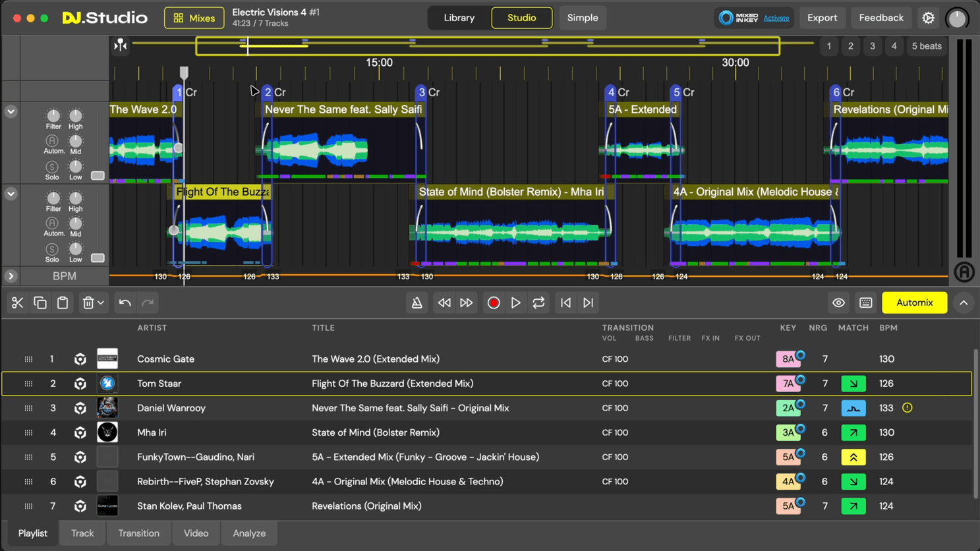Screen dimensions: 980x551
Task: Click the loop playback icon
Action: click(538, 303)
